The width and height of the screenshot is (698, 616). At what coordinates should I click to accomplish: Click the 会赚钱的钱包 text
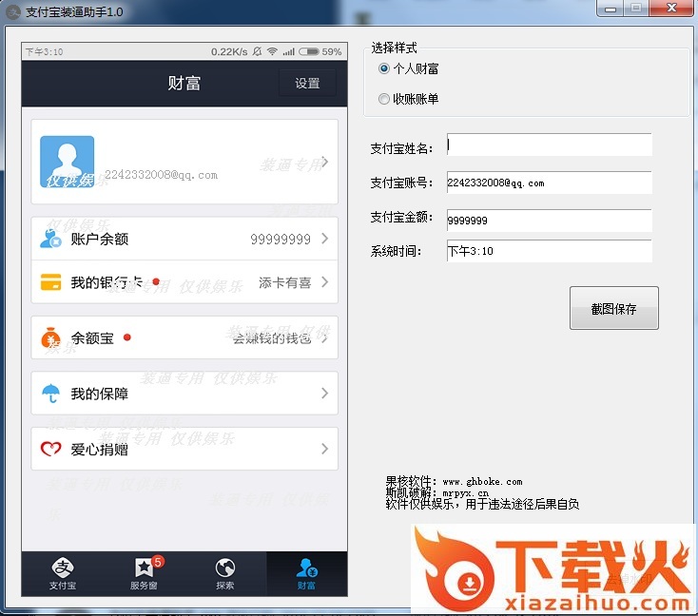272,338
